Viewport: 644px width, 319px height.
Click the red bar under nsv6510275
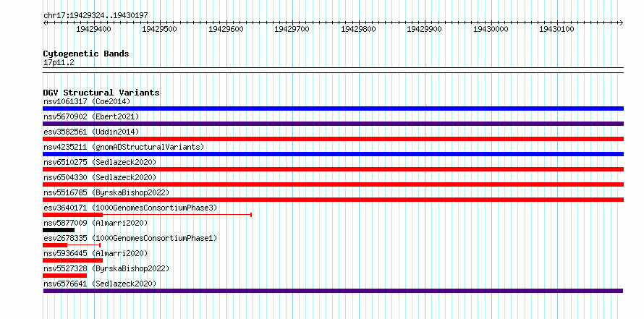point(333,169)
